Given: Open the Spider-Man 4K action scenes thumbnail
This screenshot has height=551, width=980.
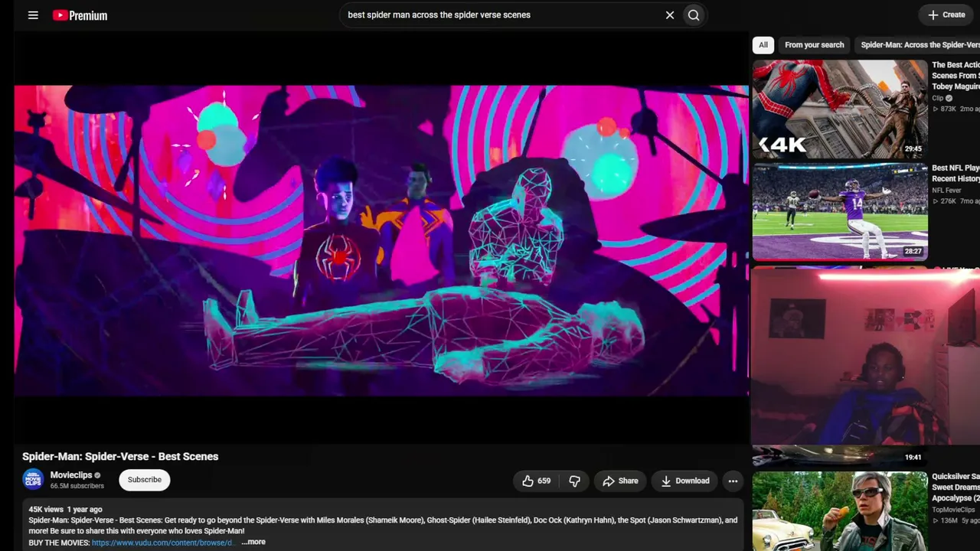Looking at the screenshot, I should pyautogui.click(x=840, y=109).
